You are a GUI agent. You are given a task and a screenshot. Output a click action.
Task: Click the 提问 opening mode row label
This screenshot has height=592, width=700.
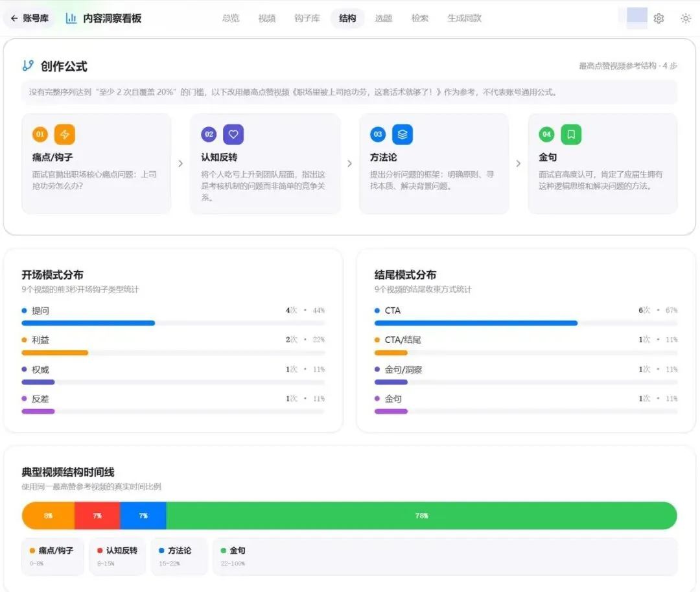[x=40, y=311]
